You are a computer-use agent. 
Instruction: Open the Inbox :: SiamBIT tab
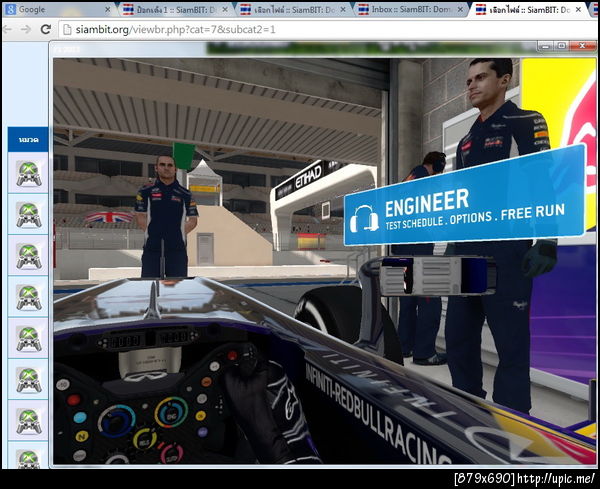point(411,9)
